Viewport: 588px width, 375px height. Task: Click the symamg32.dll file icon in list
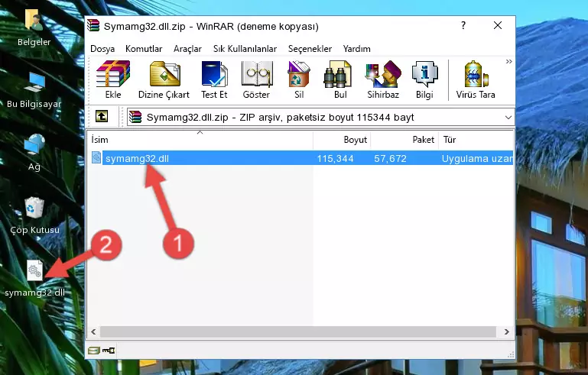[96, 158]
